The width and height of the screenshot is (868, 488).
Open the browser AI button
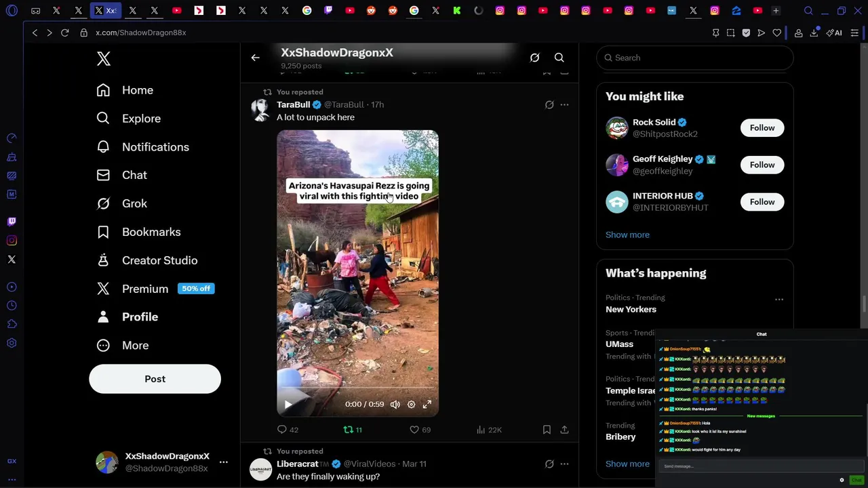835,33
